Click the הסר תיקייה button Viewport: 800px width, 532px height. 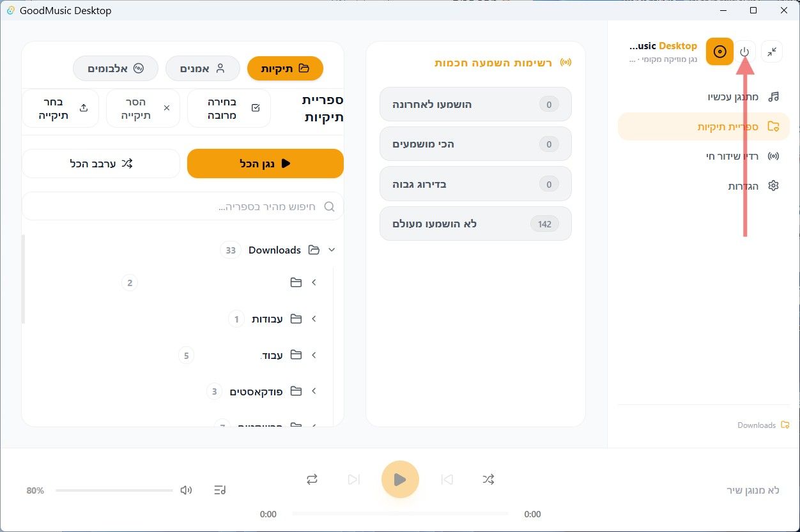click(x=143, y=108)
